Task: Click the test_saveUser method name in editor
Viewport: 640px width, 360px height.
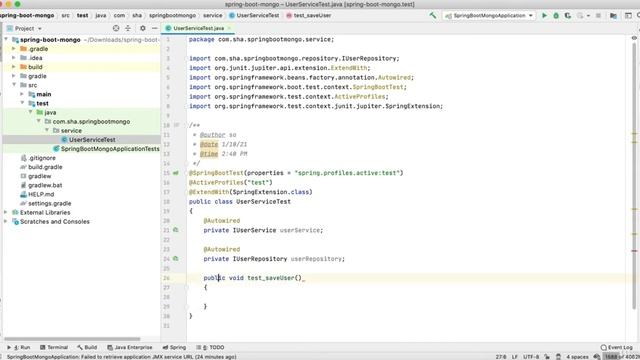Action: (x=271, y=278)
